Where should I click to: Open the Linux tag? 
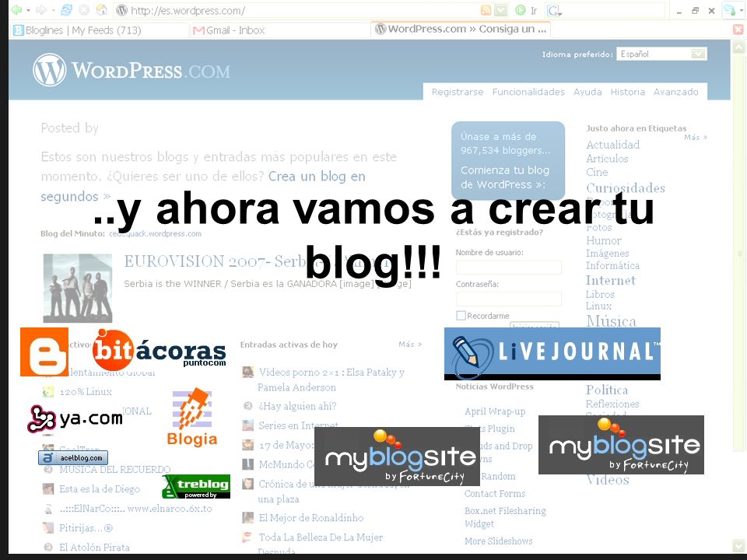pos(598,306)
